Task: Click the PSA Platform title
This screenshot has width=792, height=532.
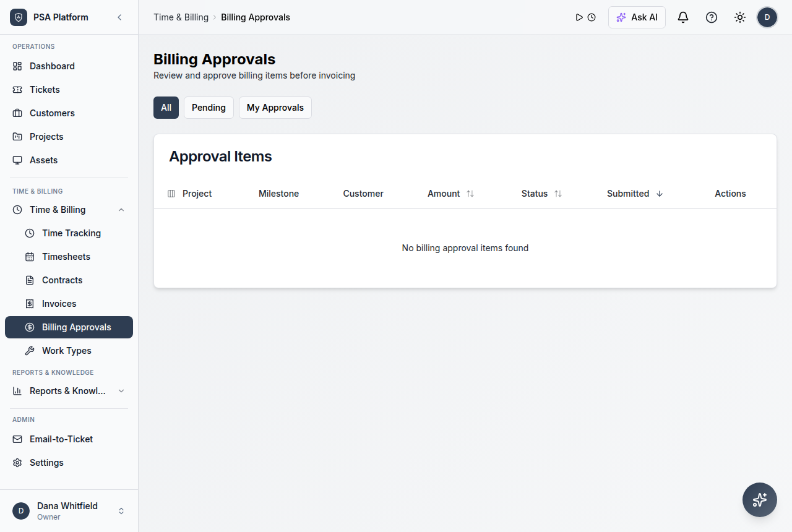Action: (x=61, y=17)
